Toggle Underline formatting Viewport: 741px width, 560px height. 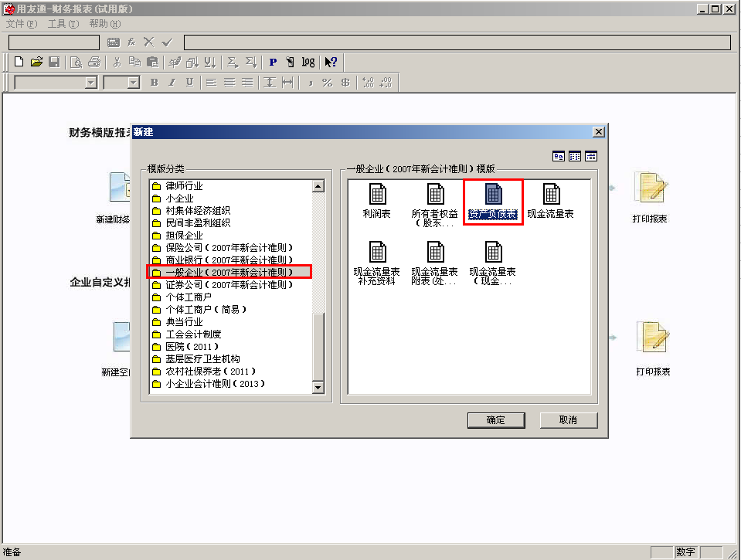coord(189,83)
